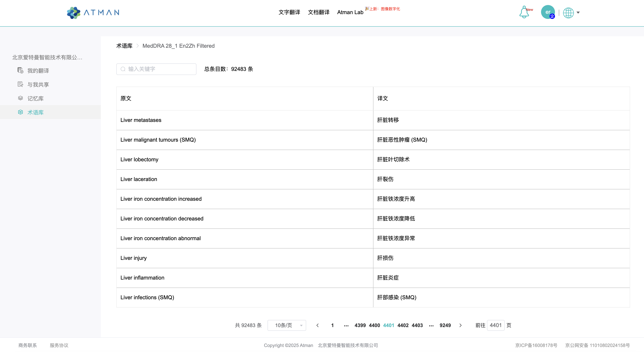644x352 pixels.
Task: Click the 我的翻译 sidebar icon
Action: [20, 71]
